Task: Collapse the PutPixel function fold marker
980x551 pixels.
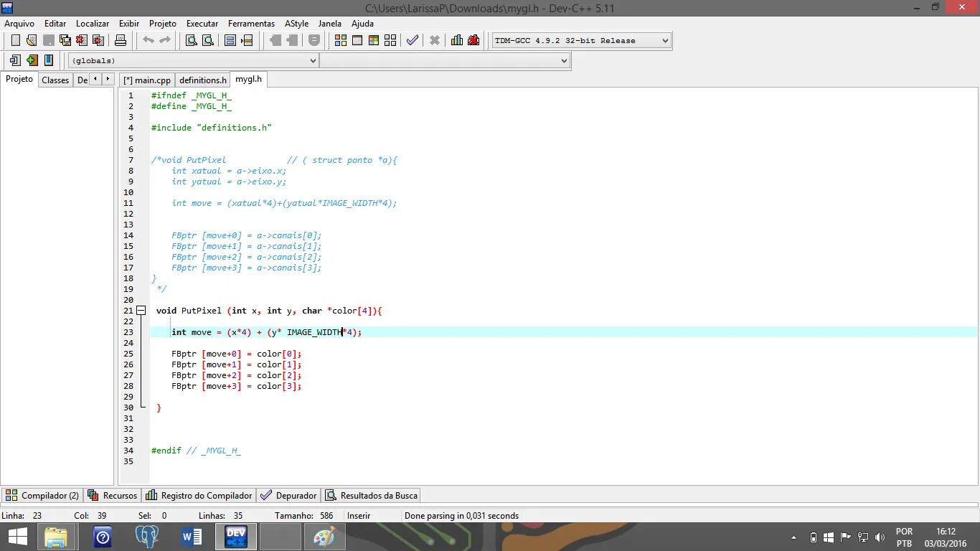Action: pyautogui.click(x=141, y=311)
